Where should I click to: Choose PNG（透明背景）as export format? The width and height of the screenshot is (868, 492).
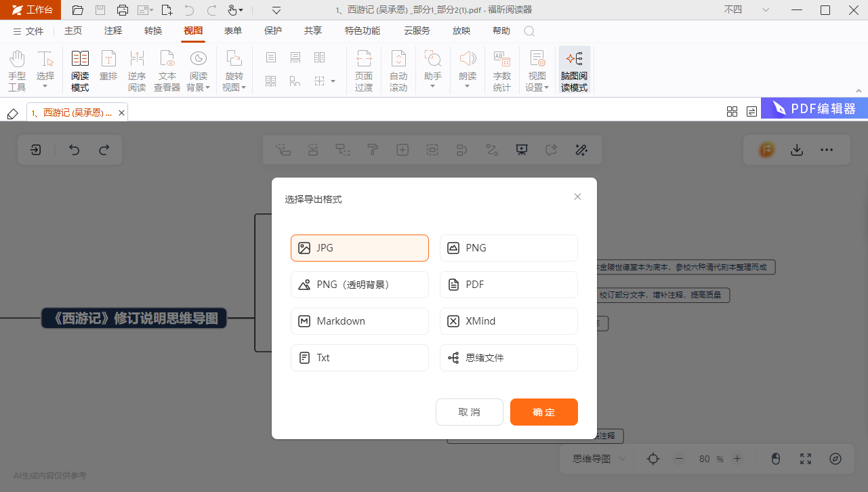pyautogui.click(x=359, y=284)
